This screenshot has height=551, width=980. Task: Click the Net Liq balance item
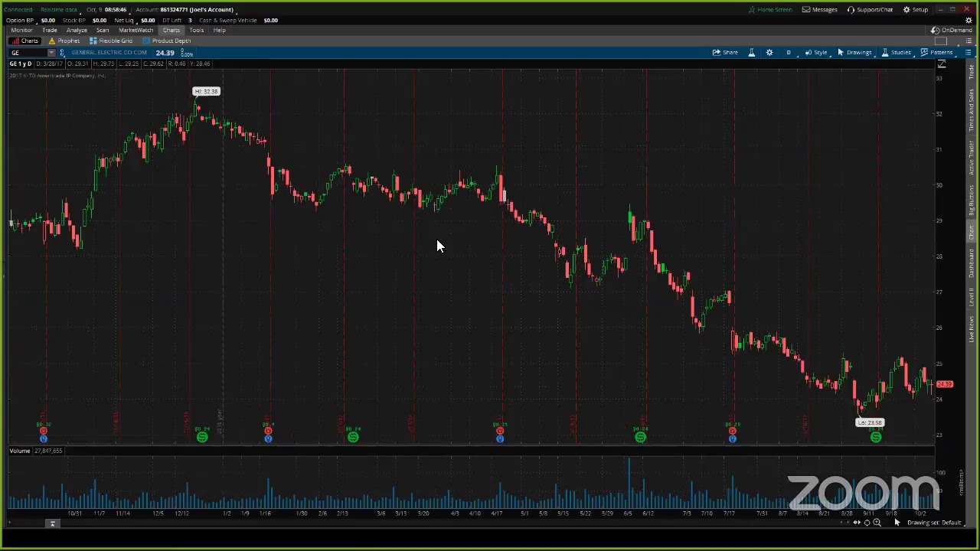[134, 20]
